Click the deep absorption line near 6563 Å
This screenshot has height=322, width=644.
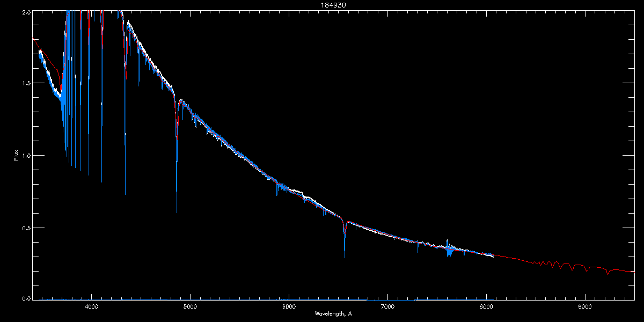pos(345,239)
